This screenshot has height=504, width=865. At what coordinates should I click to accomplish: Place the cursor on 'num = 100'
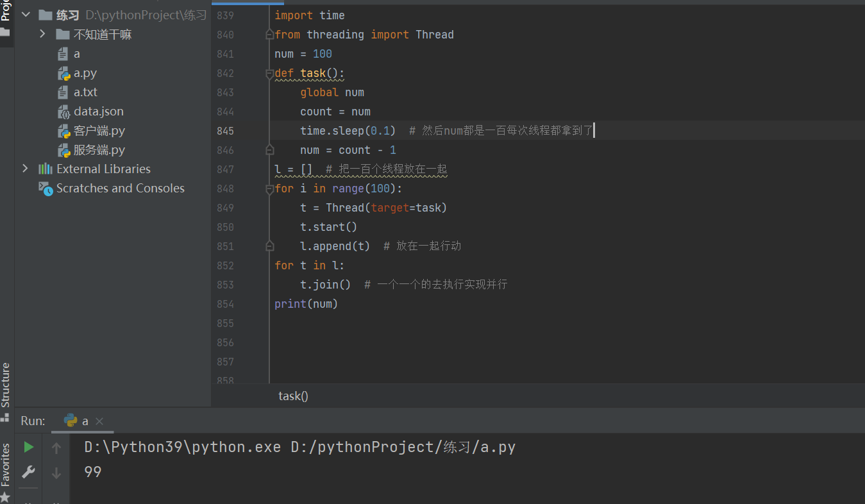(x=303, y=54)
